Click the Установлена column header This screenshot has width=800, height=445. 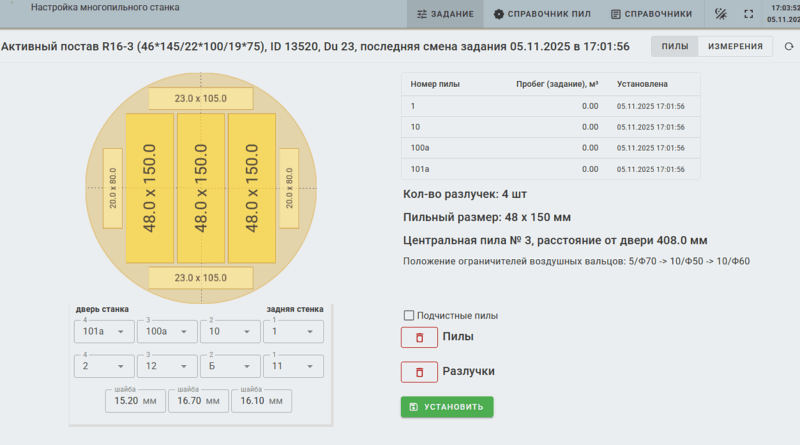point(642,84)
